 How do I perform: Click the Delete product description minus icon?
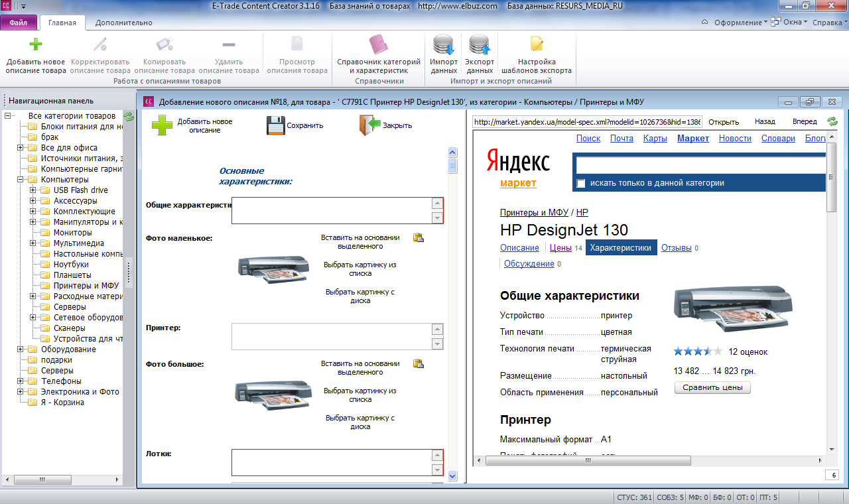229,44
